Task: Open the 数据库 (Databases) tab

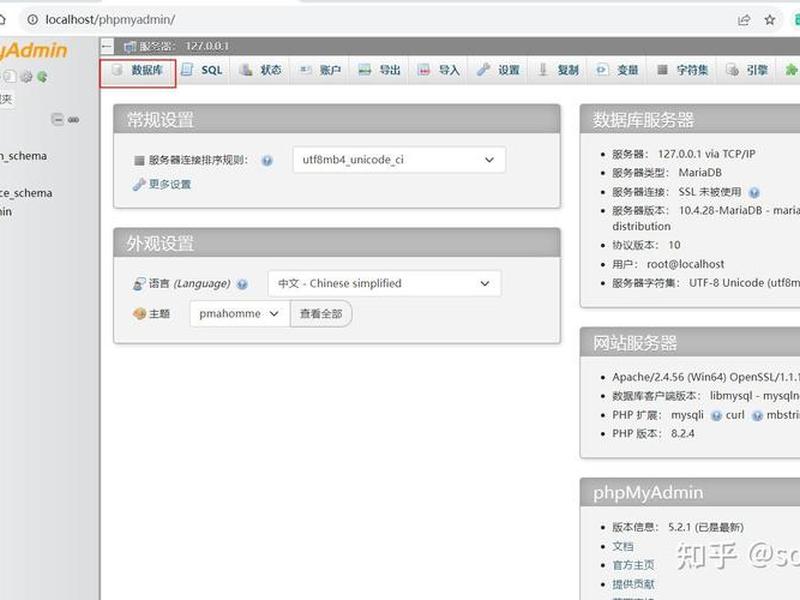Action: (x=138, y=70)
